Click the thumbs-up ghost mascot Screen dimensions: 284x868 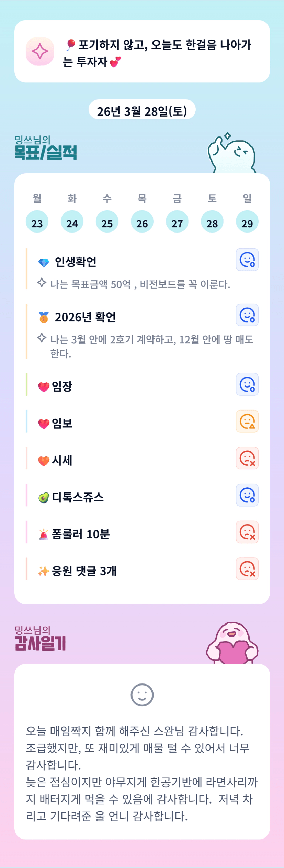coord(232,153)
